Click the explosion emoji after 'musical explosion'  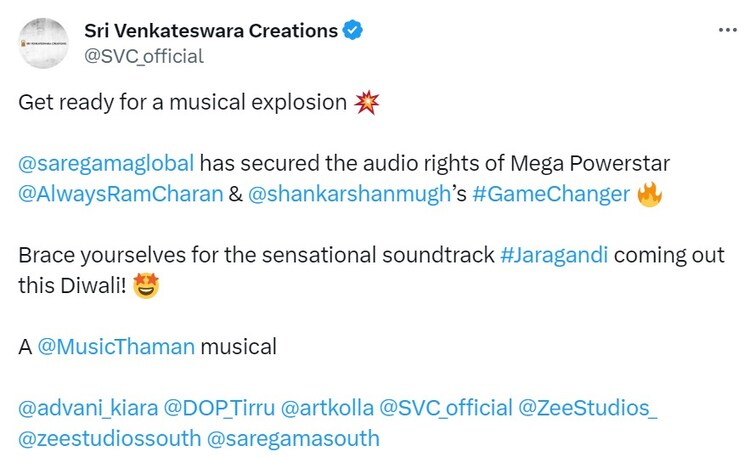pyautogui.click(x=367, y=103)
